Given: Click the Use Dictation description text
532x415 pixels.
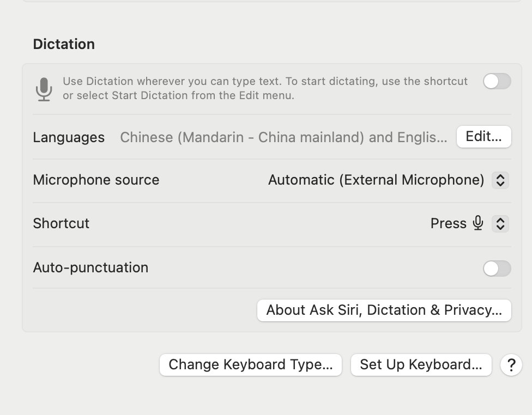Looking at the screenshot, I should [265, 88].
